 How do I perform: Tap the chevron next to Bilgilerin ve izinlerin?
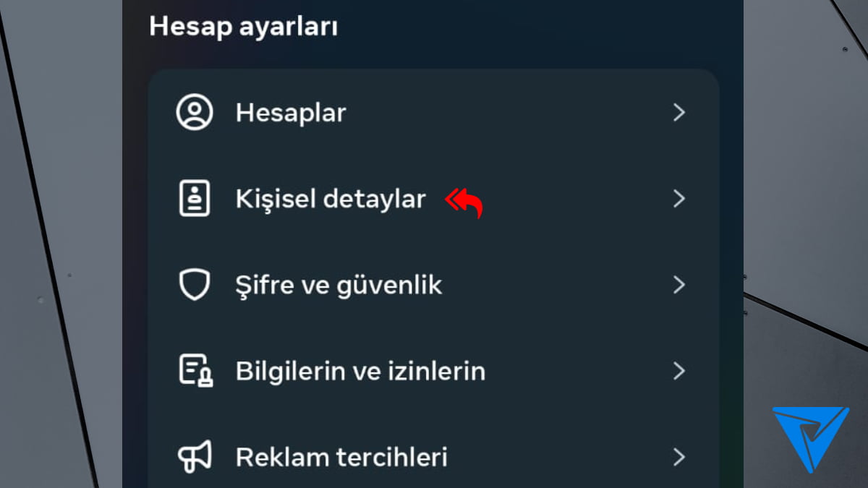[x=678, y=371]
